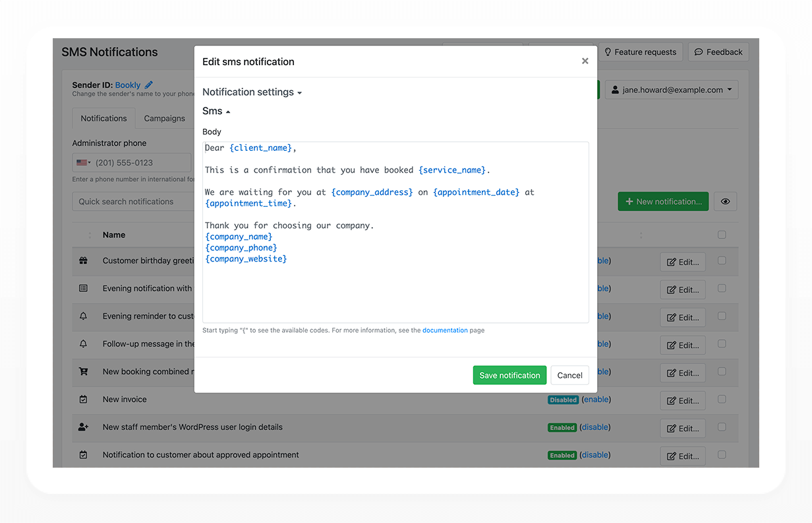
Task: Click Edit for Evening notification row
Action: [x=683, y=290]
